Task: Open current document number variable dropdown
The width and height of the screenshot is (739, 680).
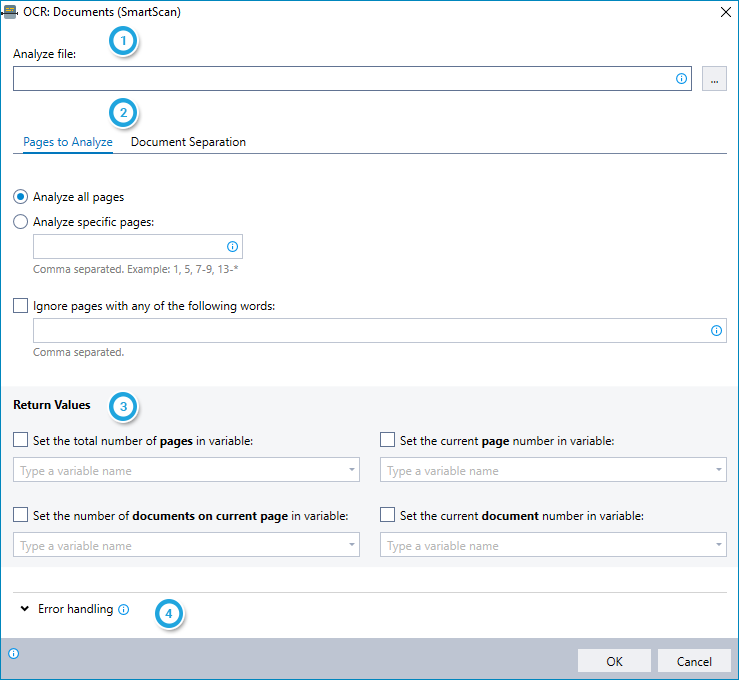Action: (x=719, y=545)
